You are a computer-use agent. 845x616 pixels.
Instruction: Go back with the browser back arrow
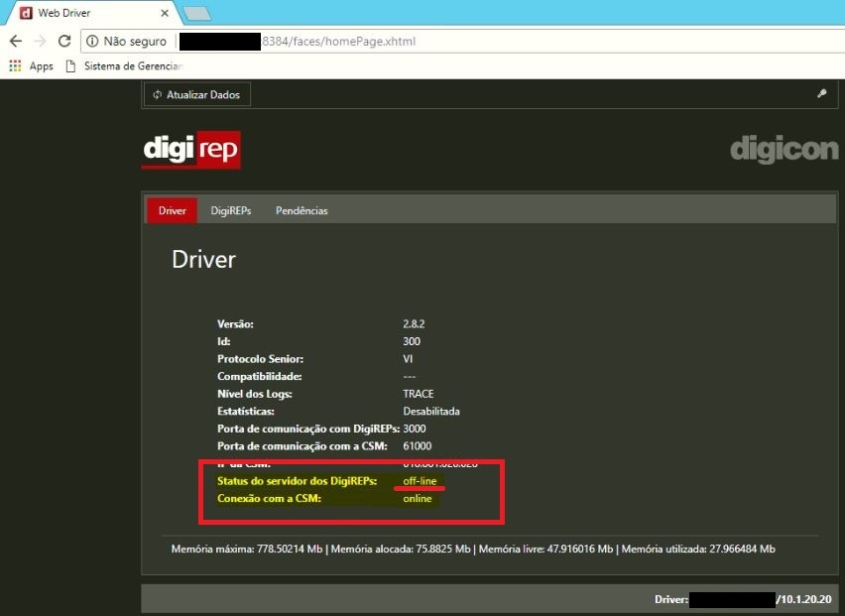[16, 42]
